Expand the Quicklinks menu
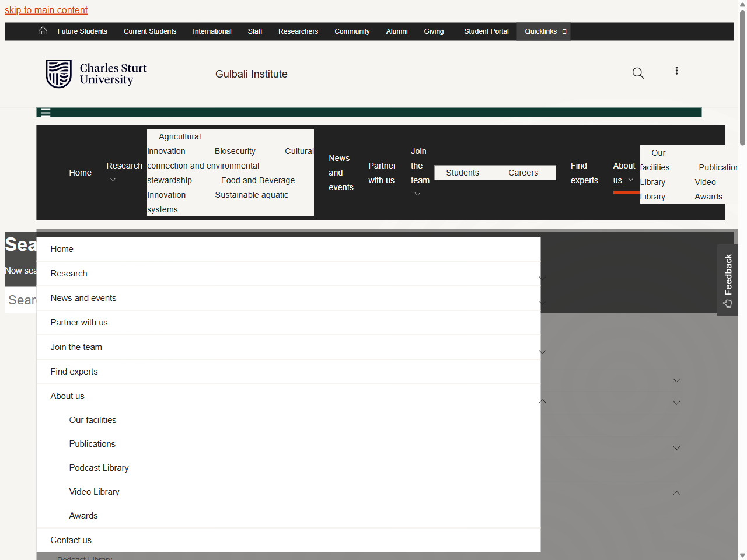The height and width of the screenshot is (560, 747). pos(543,32)
